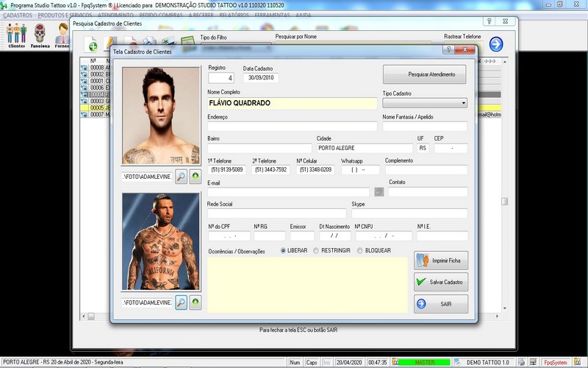Image resolution: width=588 pixels, height=368 pixels.
Task: Click the Nº do CPF field
Action: tap(229, 236)
